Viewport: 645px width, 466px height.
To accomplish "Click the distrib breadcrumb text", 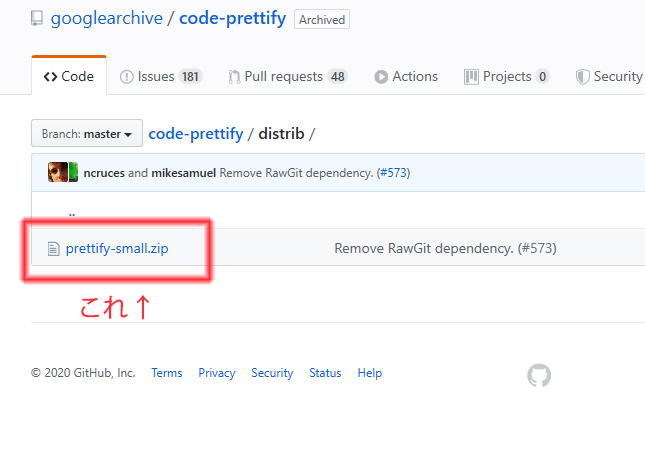I will 281,134.
